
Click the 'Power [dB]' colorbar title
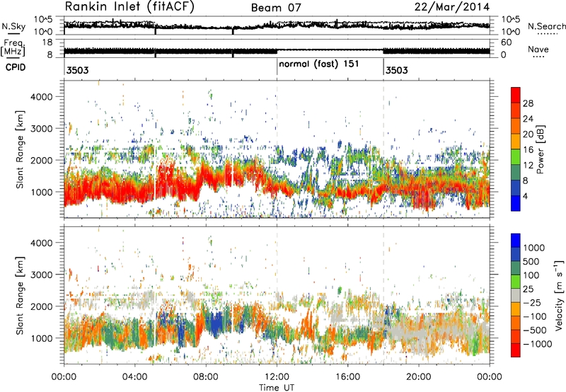pyautogui.click(x=540, y=149)
